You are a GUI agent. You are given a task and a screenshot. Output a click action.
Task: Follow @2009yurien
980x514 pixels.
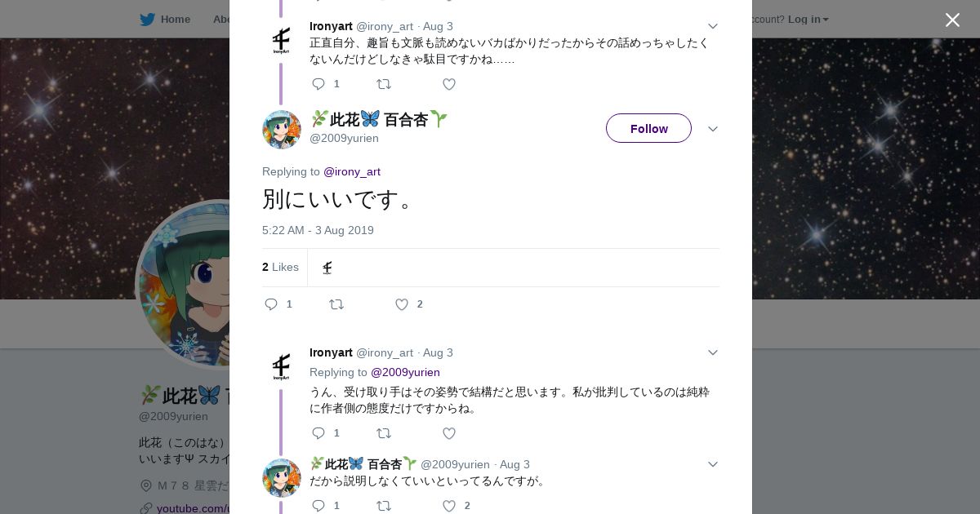[648, 128]
